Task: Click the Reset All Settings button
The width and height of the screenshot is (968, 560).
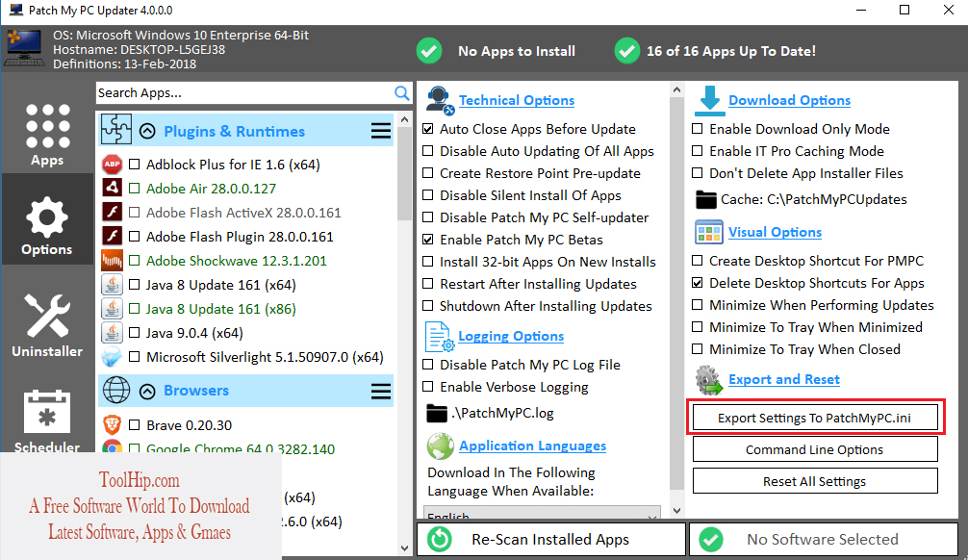Action: pyautogui.click(x=815, y=481)
